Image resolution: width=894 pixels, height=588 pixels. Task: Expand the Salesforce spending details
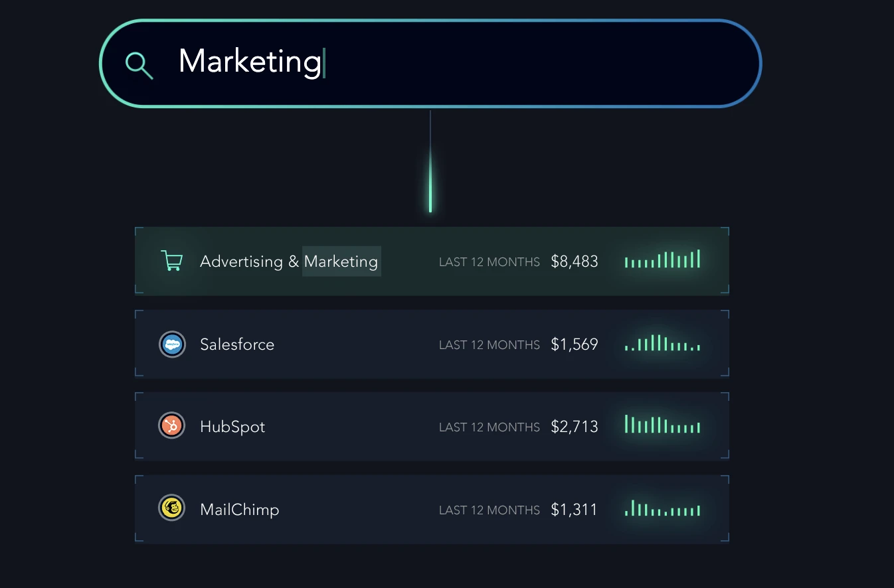click(x=432, y=344)
